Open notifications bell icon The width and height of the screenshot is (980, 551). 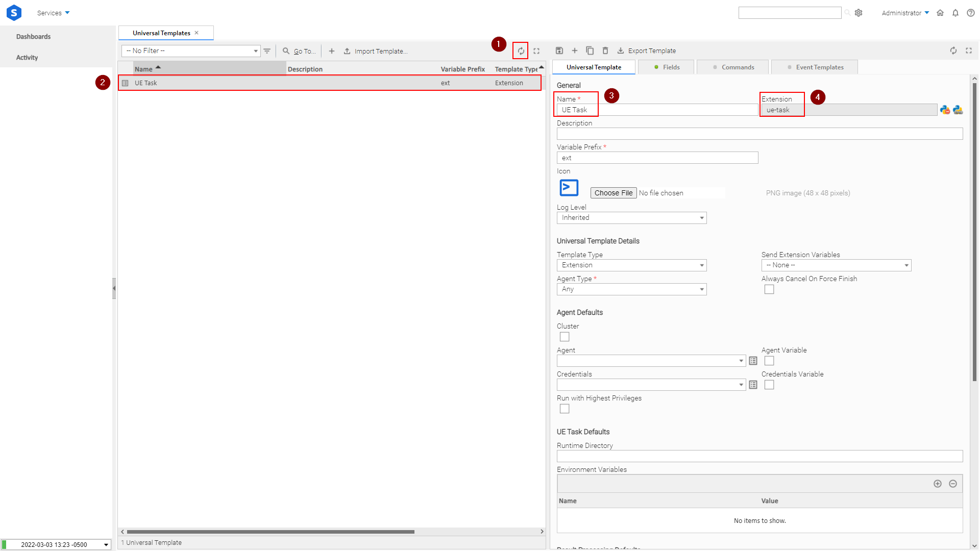pyautogui.click(x=955, y=13)
